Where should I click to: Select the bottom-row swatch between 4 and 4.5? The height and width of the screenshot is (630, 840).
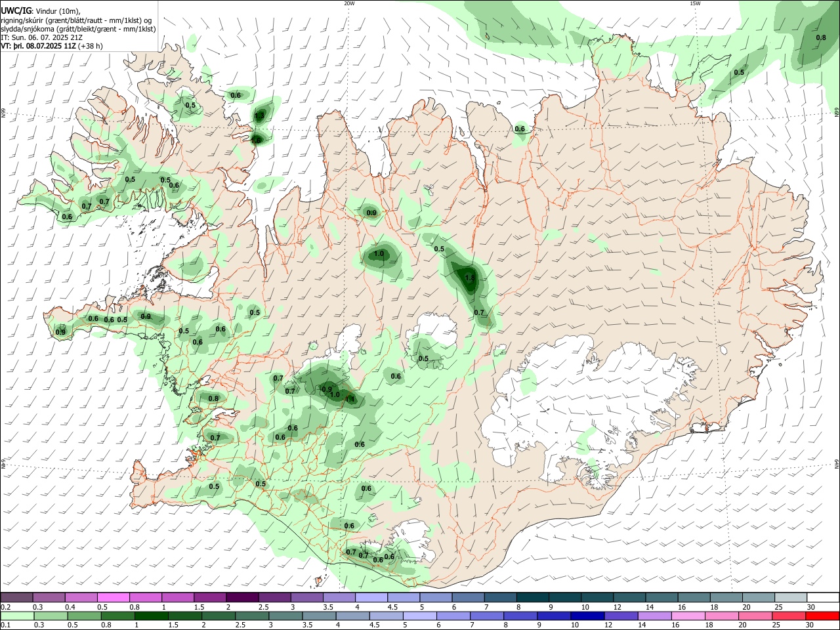tap(353, 616)
